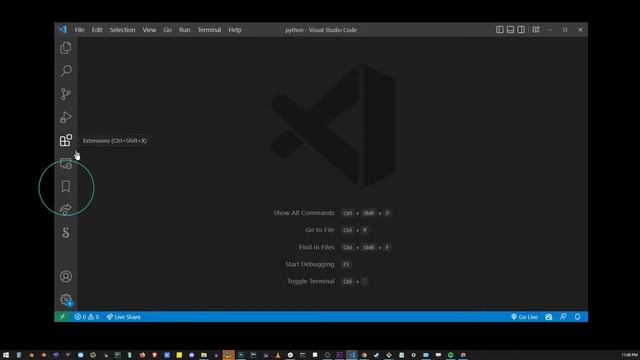Image resolution: width=640 pixels, height=360 pixels.
Task: Click the Start Debugging text
Action: (309, 264)
